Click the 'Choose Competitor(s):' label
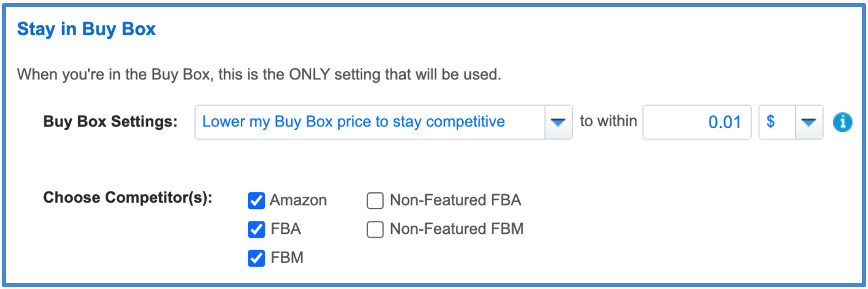The image size is (868, 289). point(127,198)
